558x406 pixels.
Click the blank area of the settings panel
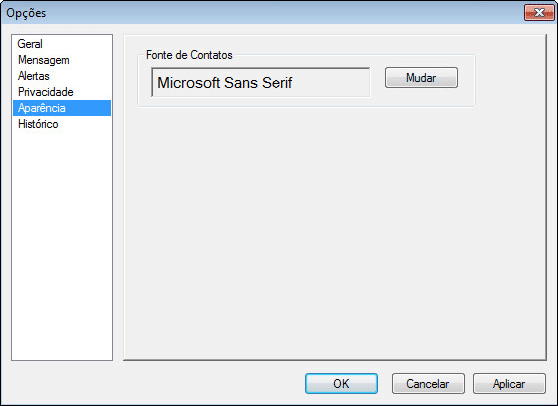tap(335, 231)
